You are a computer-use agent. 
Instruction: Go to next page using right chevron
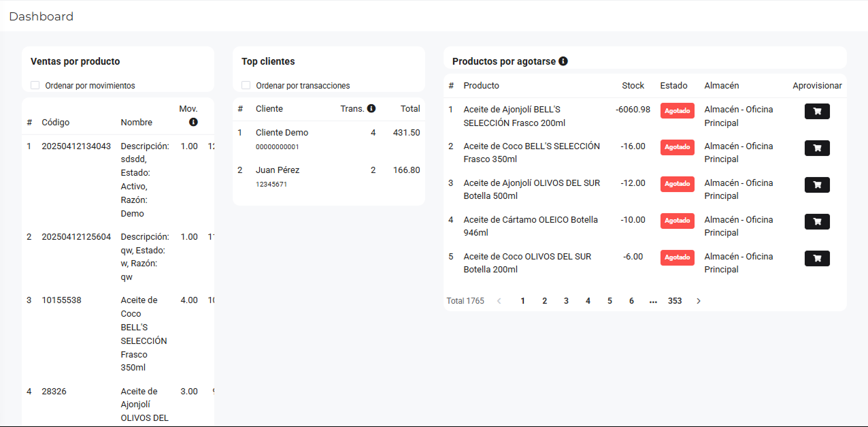(699, 301)
